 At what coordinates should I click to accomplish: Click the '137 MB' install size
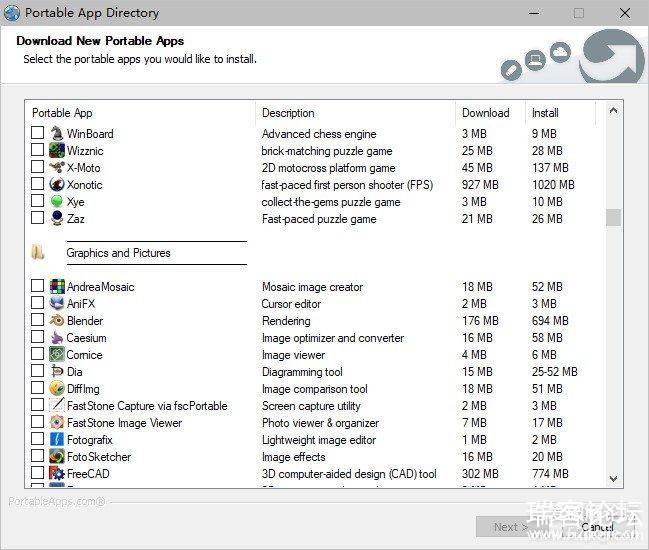pyautogui.click(x=550, y=168)
